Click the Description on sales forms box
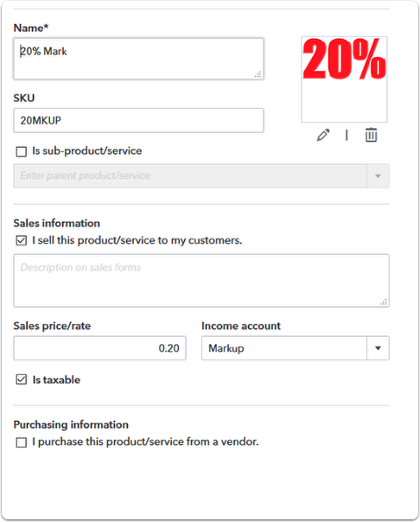420x522 pixels. coord(201,280)
